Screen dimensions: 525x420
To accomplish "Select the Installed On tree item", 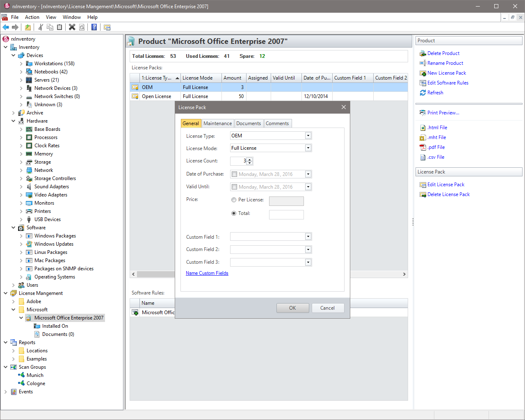I will 55,326.
